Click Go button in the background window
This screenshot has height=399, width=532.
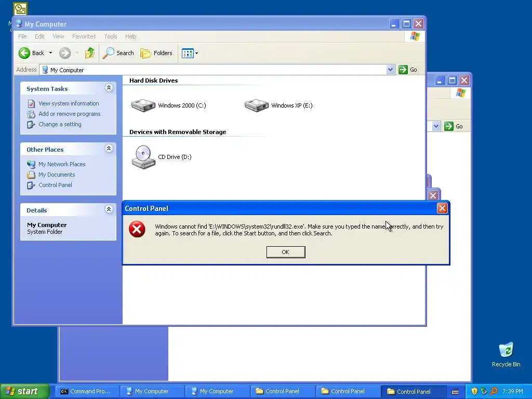click(454, 126)
